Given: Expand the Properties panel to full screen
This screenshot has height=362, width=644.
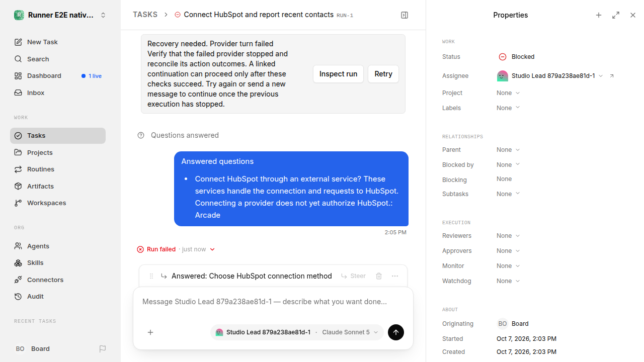Looking at the screenshot, I should coord(616,15).
